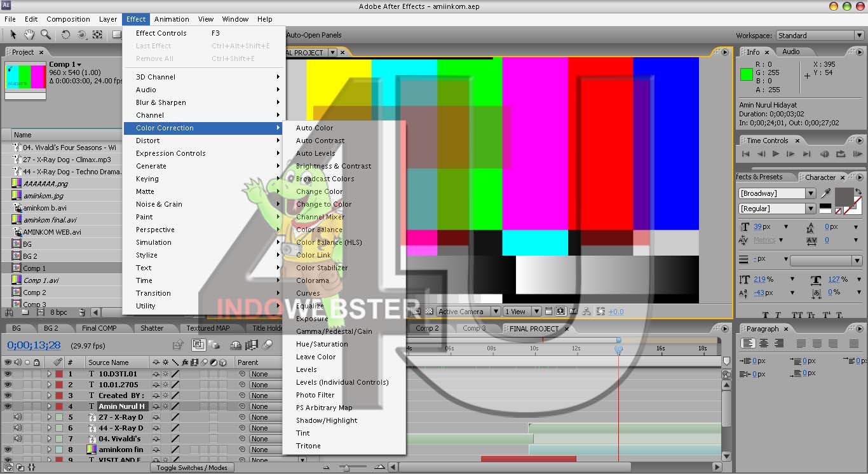Click the current timecode 0;00;13;28

tap(34, 345)
